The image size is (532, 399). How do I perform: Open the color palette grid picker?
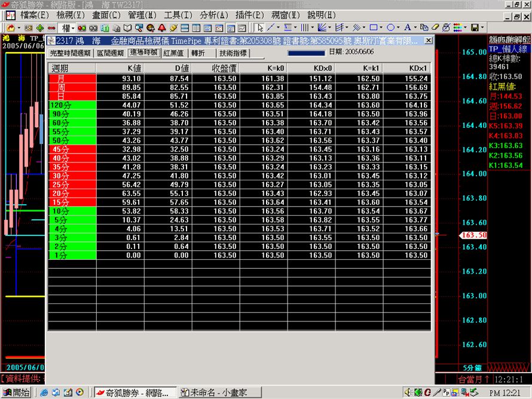pyautogui.click(x=457, y=27)
